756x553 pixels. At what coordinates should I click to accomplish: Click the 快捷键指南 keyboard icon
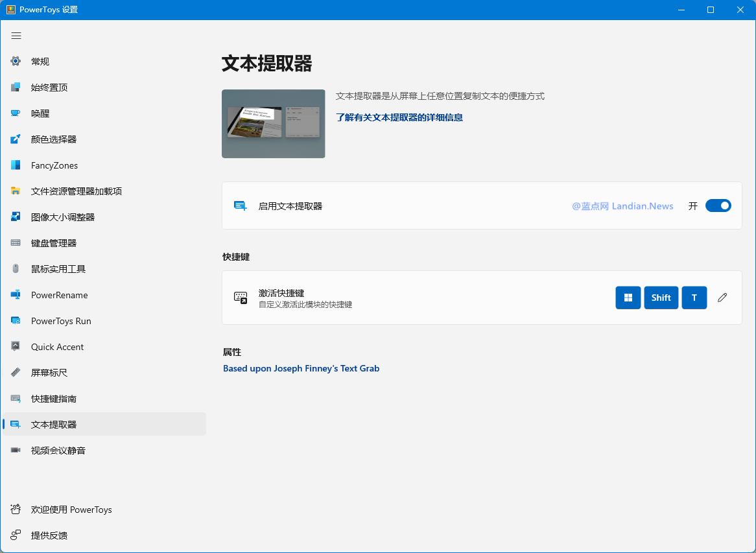(x=16, y=399)
